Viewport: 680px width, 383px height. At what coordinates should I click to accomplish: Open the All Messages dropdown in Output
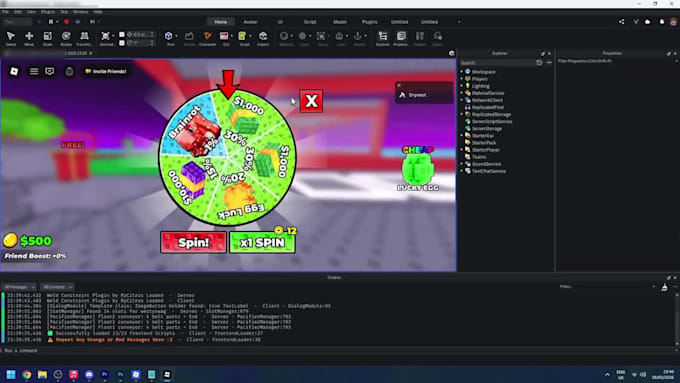19,287
